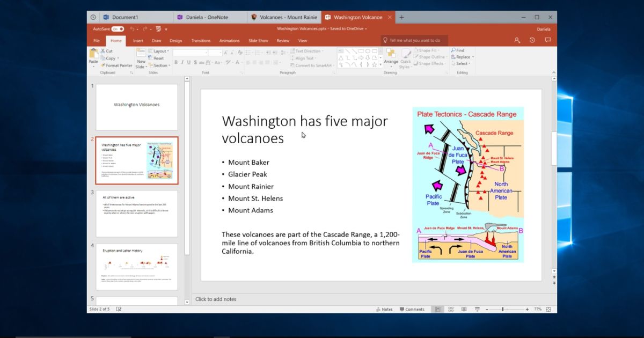
Task: Click zoom in plus button
Action: 528,310
